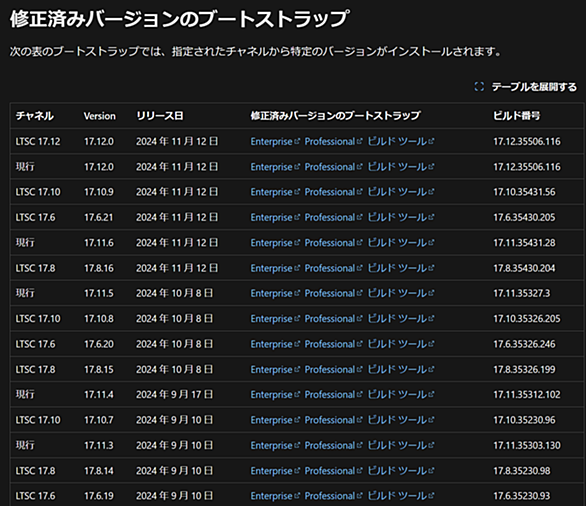The width and height of the screenshot is (586, 506).
Task: Click version cell 17.11.4
Action: (x=99, y=395)
